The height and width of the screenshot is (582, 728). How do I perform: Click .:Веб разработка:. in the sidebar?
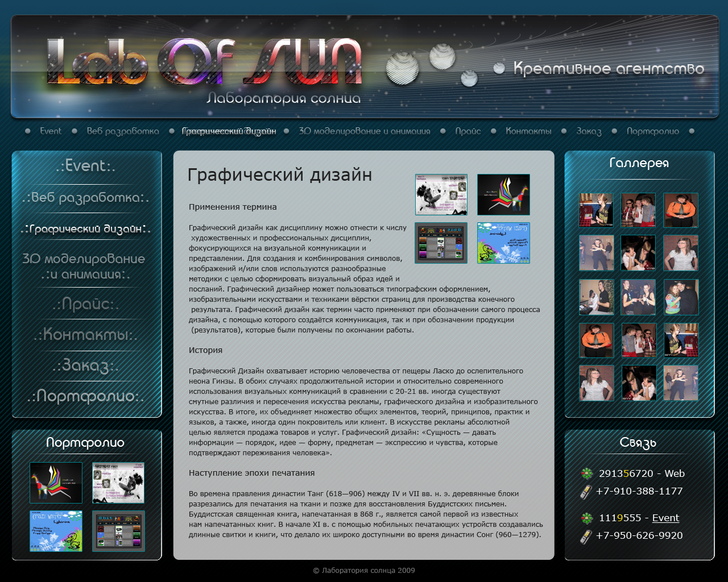tap(85, 197)
